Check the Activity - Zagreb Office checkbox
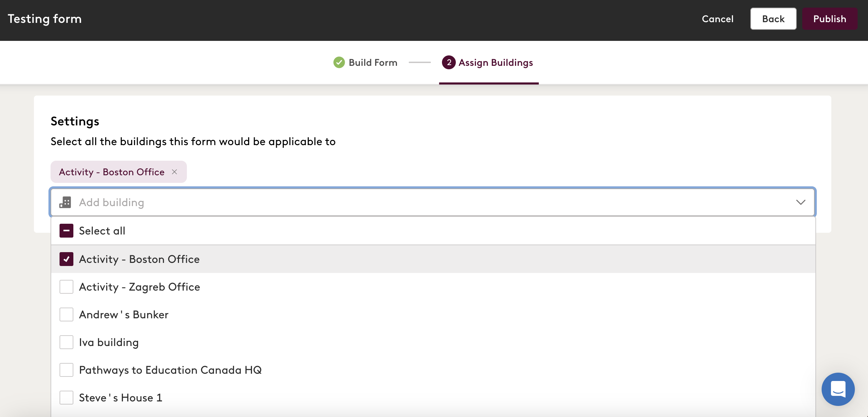 [66, 287]
